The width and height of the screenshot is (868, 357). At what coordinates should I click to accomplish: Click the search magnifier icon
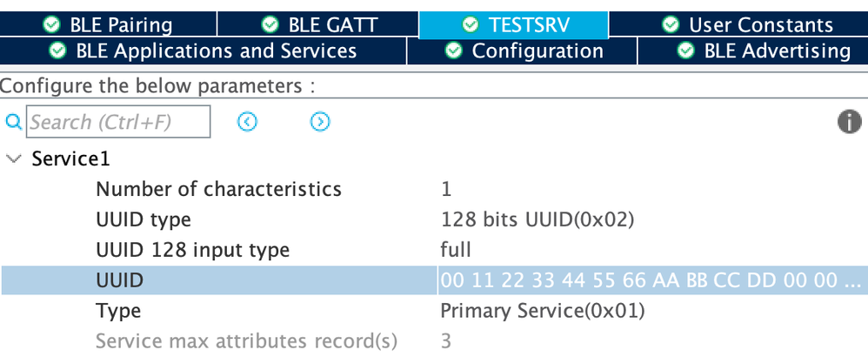click(x=13, y=123)
